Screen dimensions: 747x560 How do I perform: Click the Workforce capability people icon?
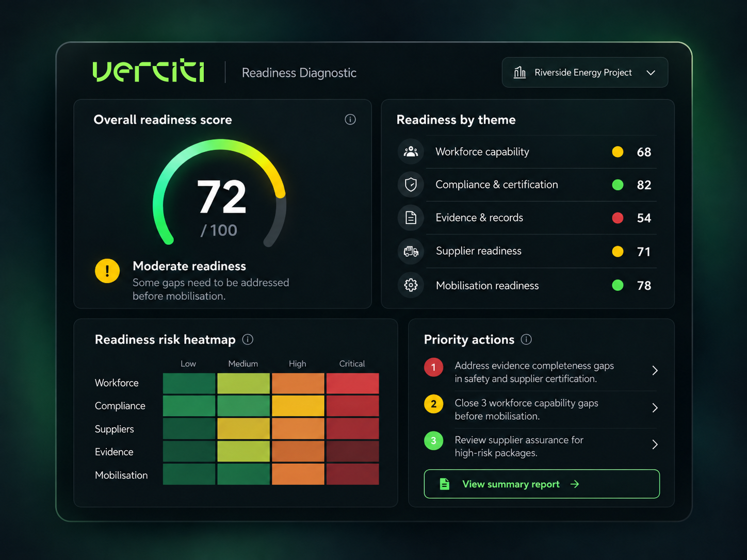(411, 152)
